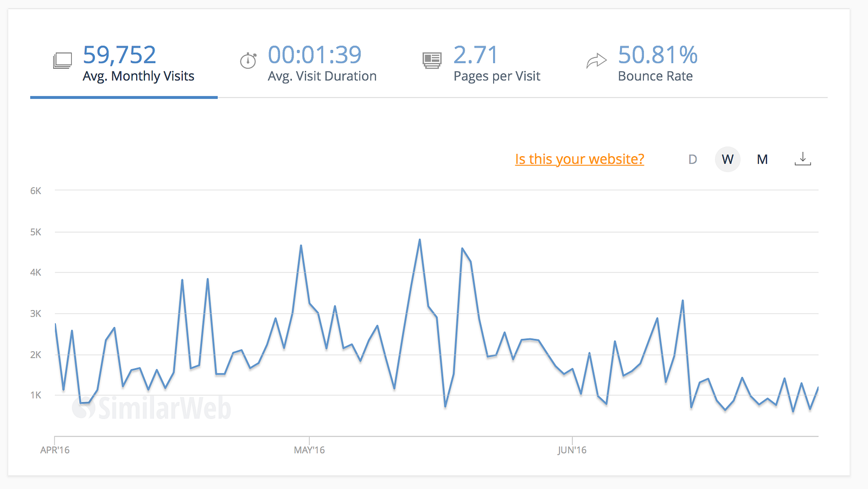Click the 50.81% bounce rate value
This screenshot has height=489, width=868.
point(658,55)
